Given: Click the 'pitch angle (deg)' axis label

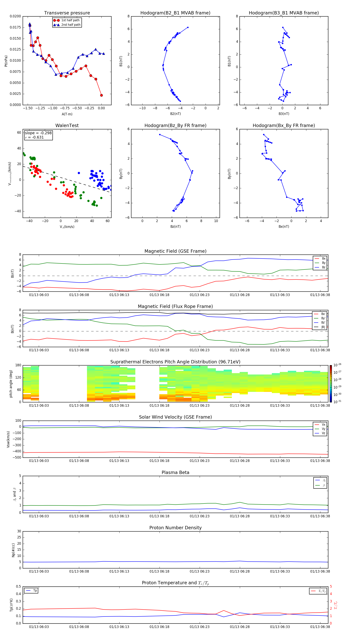Looking at the screenshot, I should 11,384.
